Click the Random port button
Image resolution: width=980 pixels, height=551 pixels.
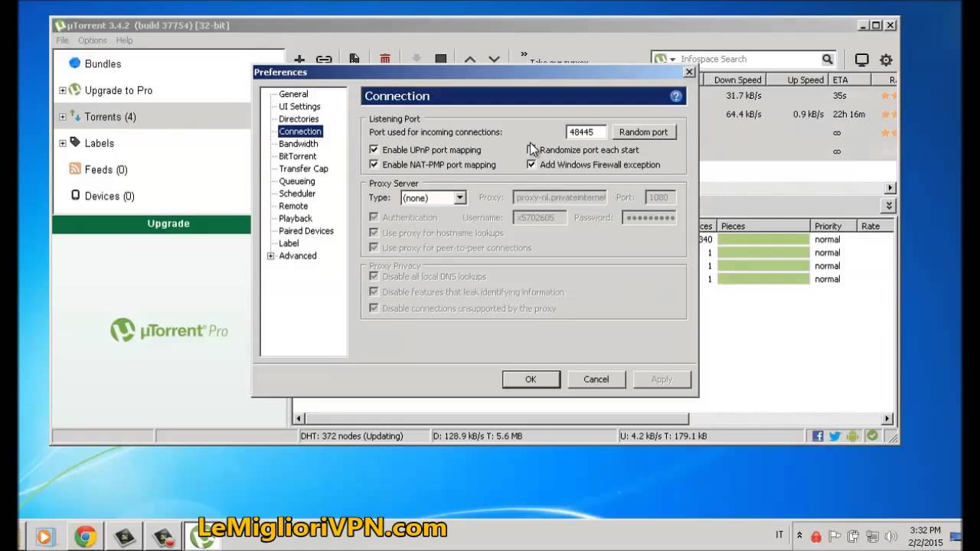(x=644, y=132)
